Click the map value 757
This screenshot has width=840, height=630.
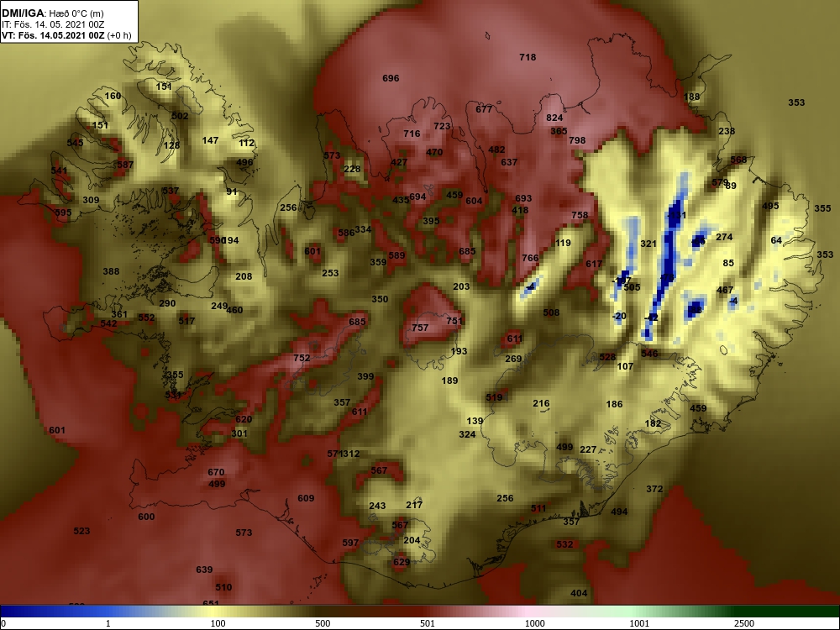(420, 328)
